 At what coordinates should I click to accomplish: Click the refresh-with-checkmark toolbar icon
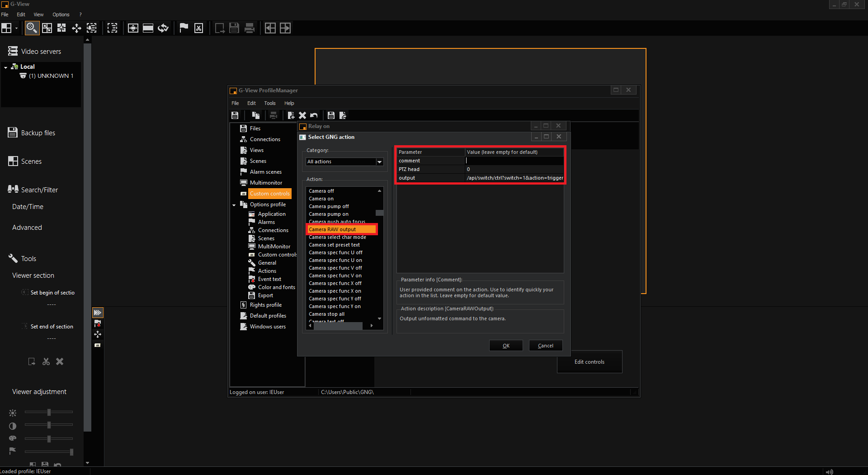point(163,28)
